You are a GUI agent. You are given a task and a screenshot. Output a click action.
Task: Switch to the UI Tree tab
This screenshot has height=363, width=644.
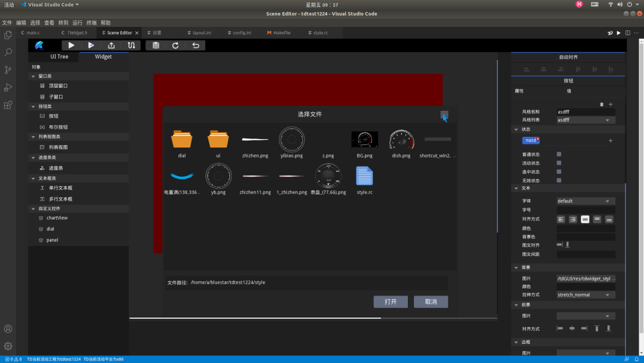59,57
